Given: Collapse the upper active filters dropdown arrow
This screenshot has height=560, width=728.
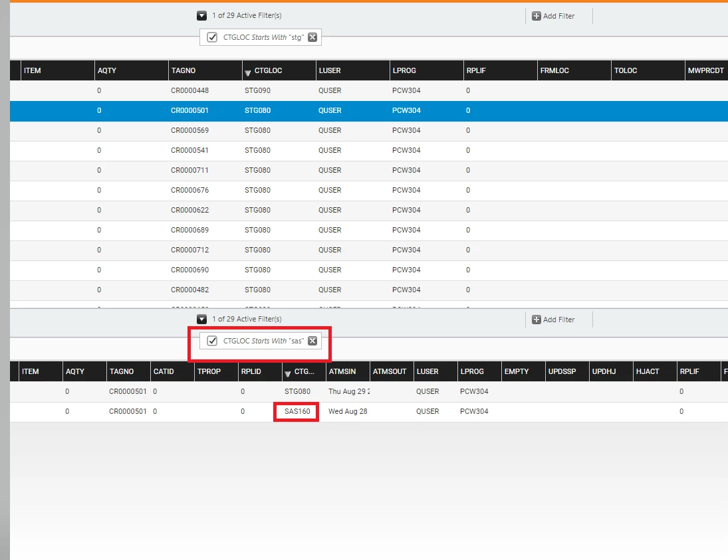Looking at the screenshot, I should (201, 16).
